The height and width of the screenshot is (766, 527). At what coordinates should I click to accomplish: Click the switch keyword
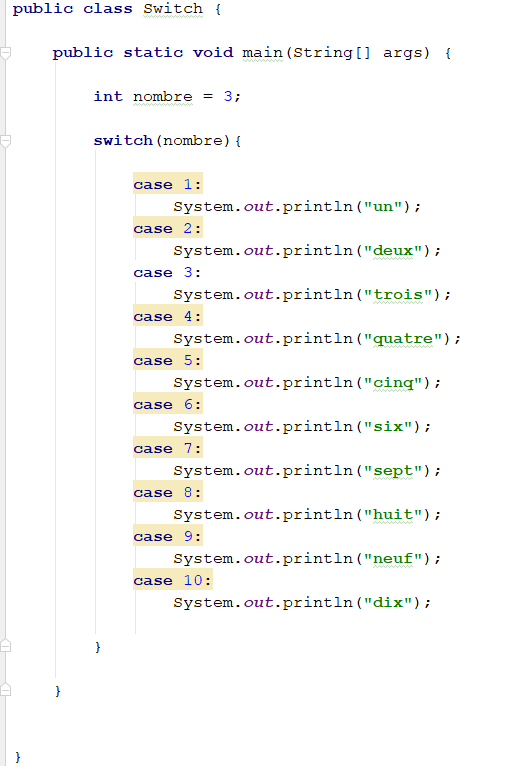click(x=123, y=141)
